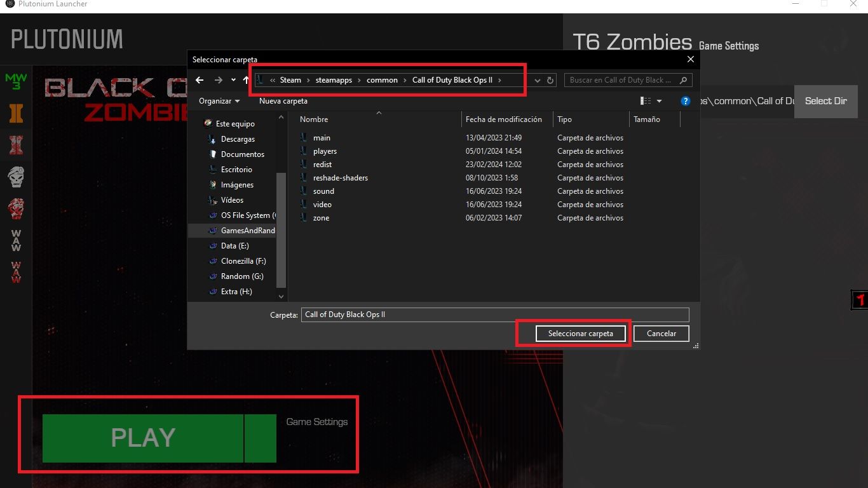Open recent locations dropdown arrow

point(233,80)
